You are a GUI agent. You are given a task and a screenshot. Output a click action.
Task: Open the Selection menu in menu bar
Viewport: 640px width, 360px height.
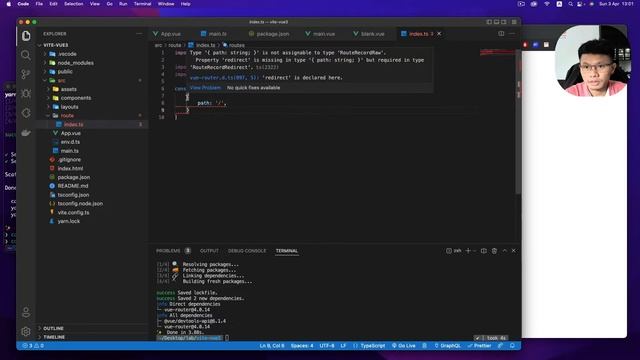73,4
